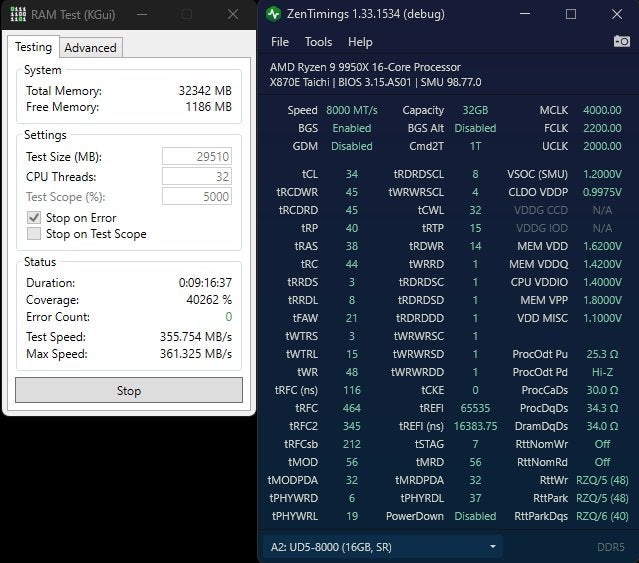Click the ProcOdt Pd value Hi-Z
This screenshot has height=563, width=639.
click(x=602, y=372)
